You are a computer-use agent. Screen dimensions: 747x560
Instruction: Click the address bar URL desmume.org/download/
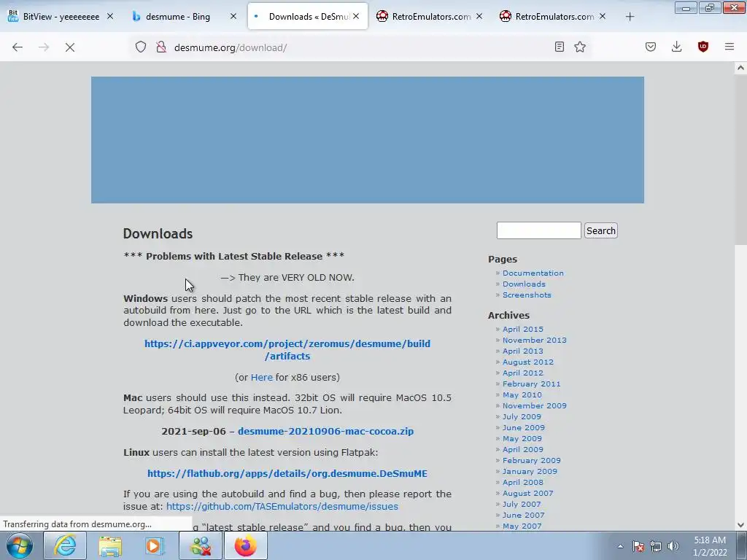pos(231,47)
